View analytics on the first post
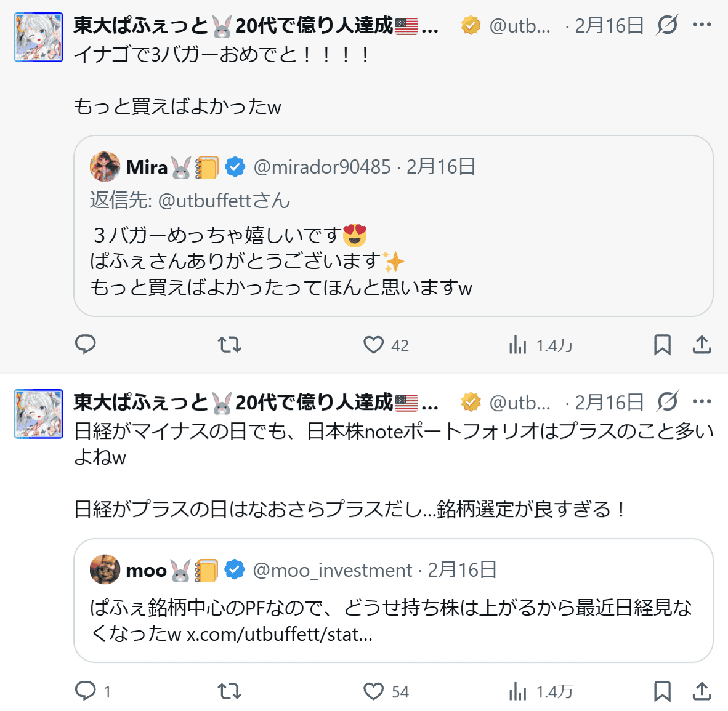The width and height of the screenshot is (728, 711). coord(518,345)
